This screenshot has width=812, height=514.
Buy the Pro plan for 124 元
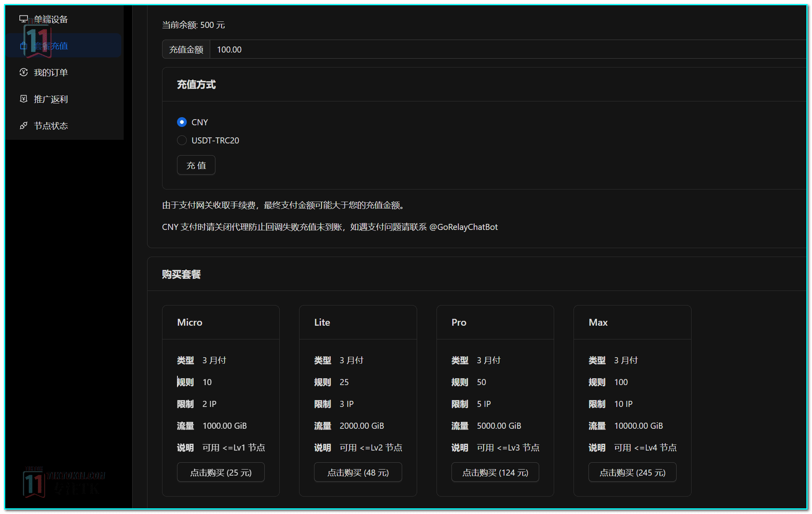tap(495, 472)
